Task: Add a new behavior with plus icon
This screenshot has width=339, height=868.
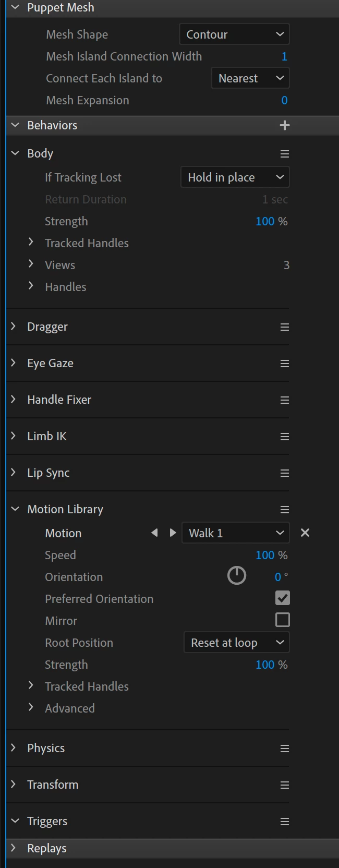Action: [x=284, y=125]
